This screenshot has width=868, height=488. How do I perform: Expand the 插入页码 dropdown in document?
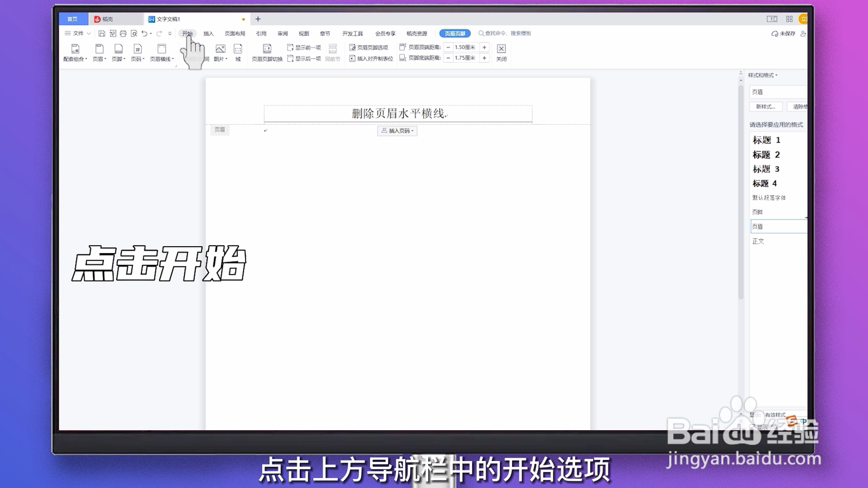coord(397,131)
